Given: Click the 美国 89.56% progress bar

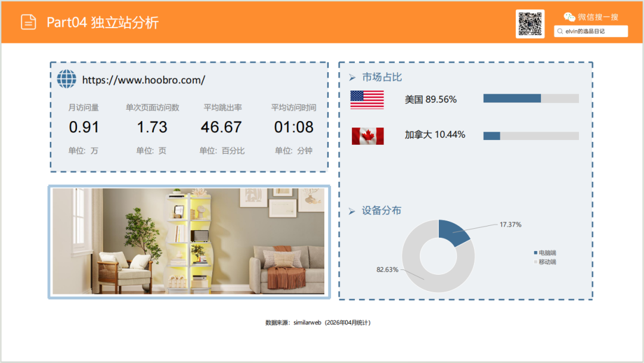Looking at the screenshot, I should (531, 98).
